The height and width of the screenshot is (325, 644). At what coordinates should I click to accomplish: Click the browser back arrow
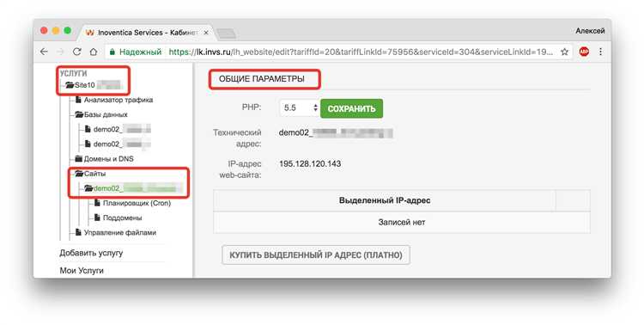coord(44,52)
